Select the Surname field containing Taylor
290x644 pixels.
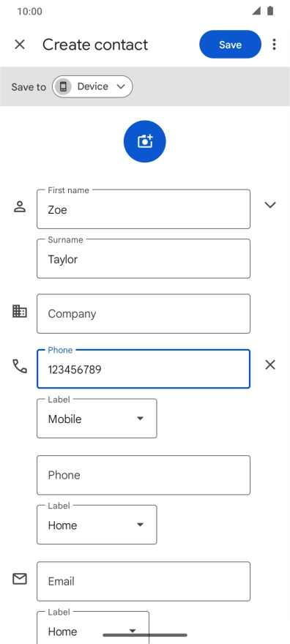[144, 259]
